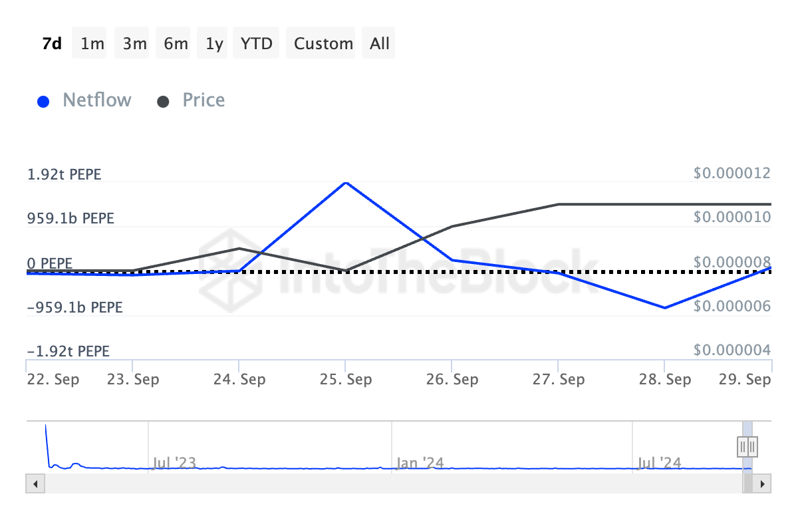Click the Netflow low point on 28 Sep

[664, 308]
